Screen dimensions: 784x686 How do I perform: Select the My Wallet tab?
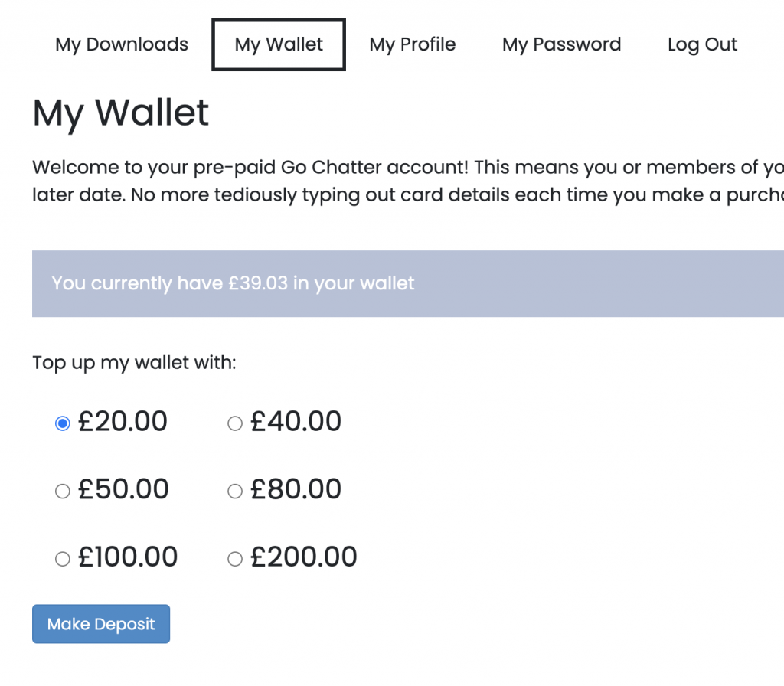[x=279, y=44]
